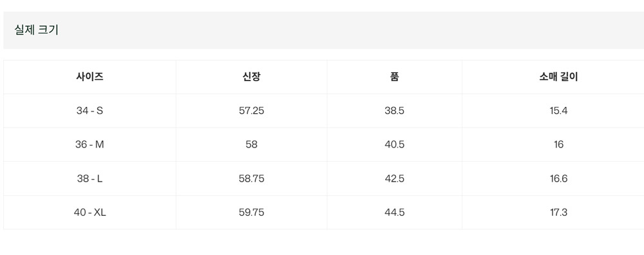Click the 40.5 width value
The height and width of the screenshot is (255, 644).
point(394,144)
